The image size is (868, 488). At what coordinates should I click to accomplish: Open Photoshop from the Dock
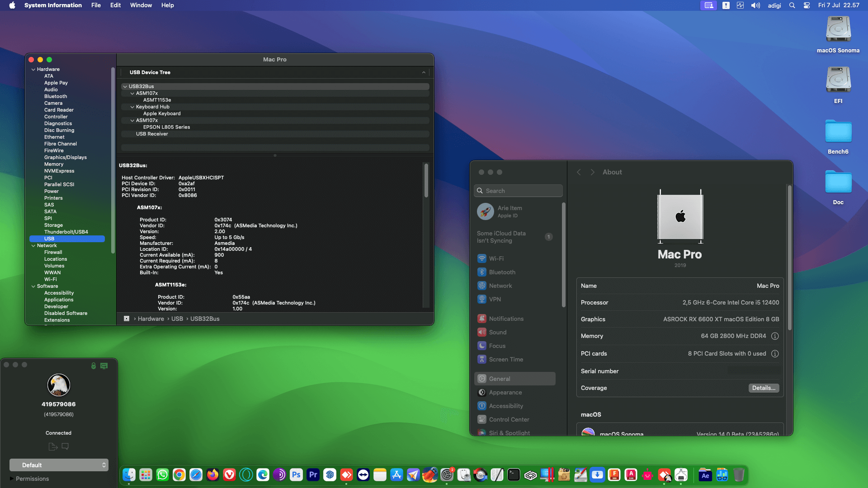(296, 475)
